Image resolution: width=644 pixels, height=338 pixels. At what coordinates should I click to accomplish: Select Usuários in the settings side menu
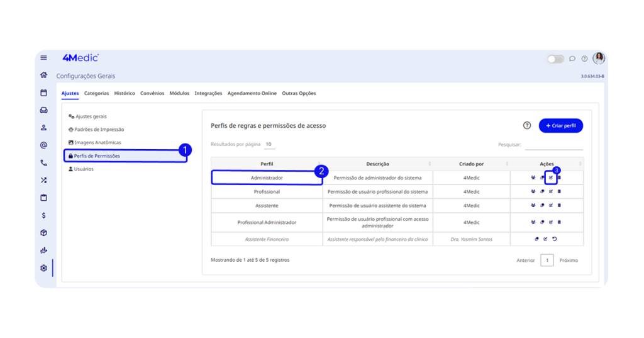click(x=83, y=169)
